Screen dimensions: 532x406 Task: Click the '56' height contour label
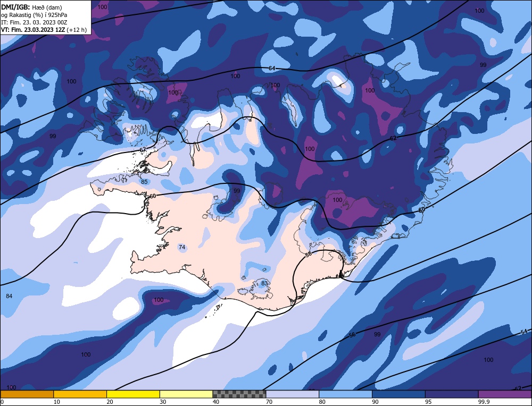[352, 335]
